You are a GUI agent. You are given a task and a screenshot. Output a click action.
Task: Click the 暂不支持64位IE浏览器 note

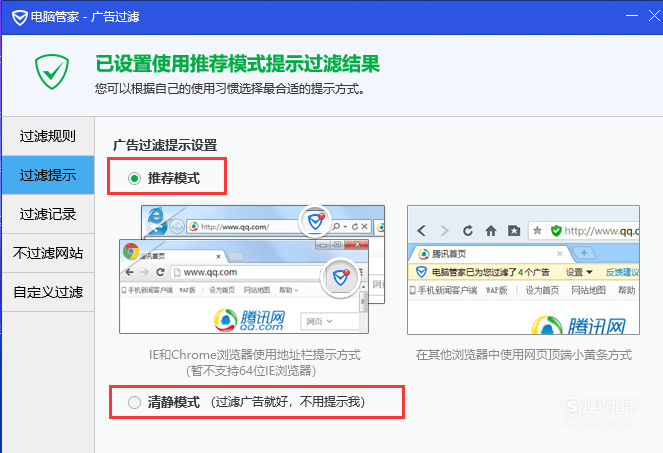coord(251,371)
